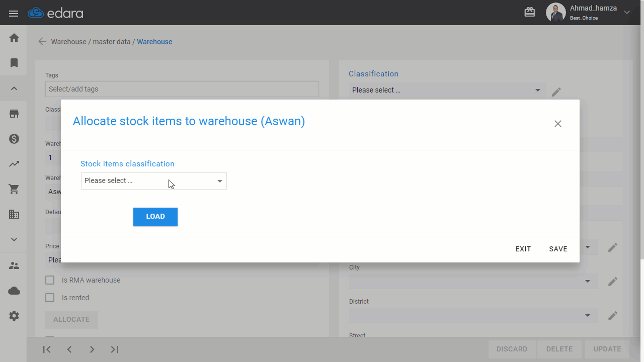Click EXIT in the dialog
Image resolution: width=644 pixels, height=362 pixels.
[523, 249]
